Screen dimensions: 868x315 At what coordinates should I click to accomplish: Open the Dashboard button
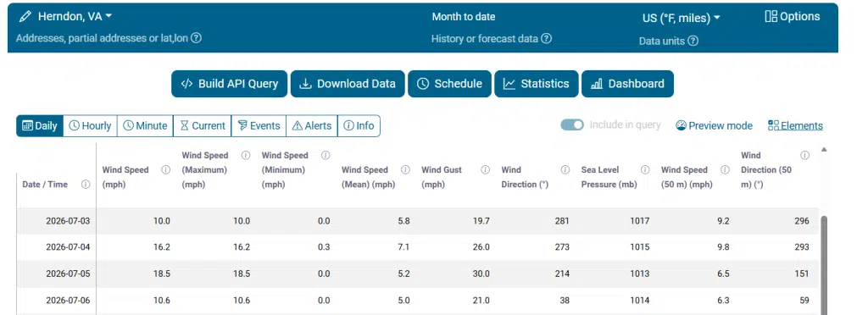[x=628, y=84]
